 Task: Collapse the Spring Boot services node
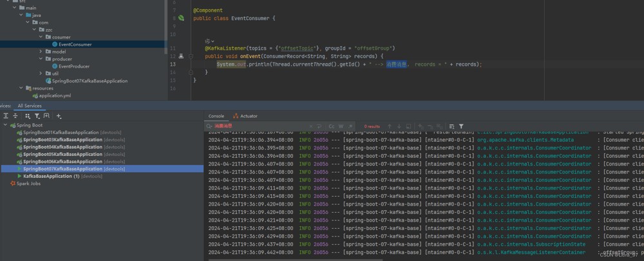click(x=5, y=125)
